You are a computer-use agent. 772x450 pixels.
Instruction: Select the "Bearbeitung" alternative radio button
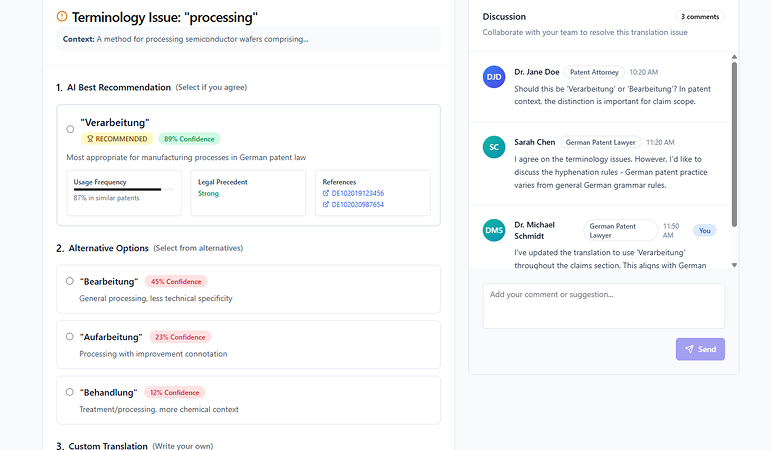point(70,281)
